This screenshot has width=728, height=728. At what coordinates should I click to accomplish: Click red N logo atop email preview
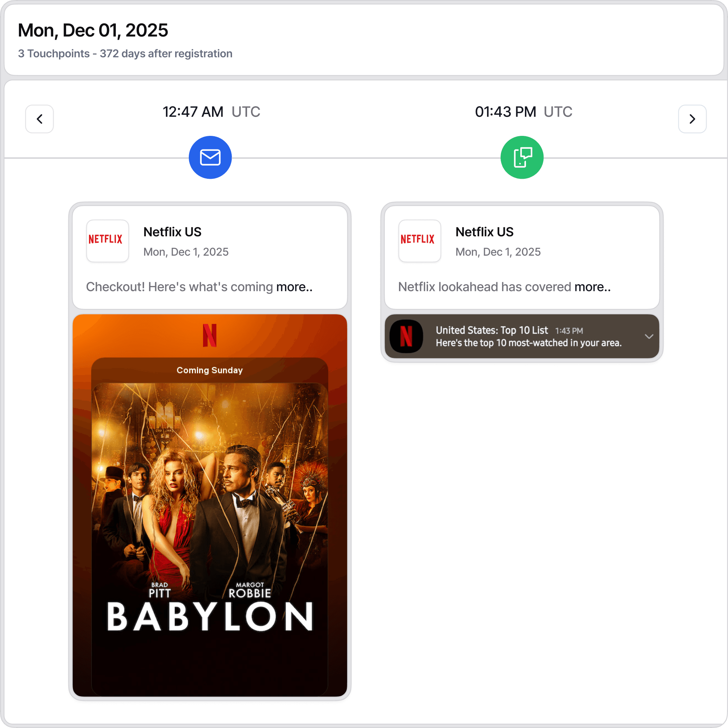point(210,335)
